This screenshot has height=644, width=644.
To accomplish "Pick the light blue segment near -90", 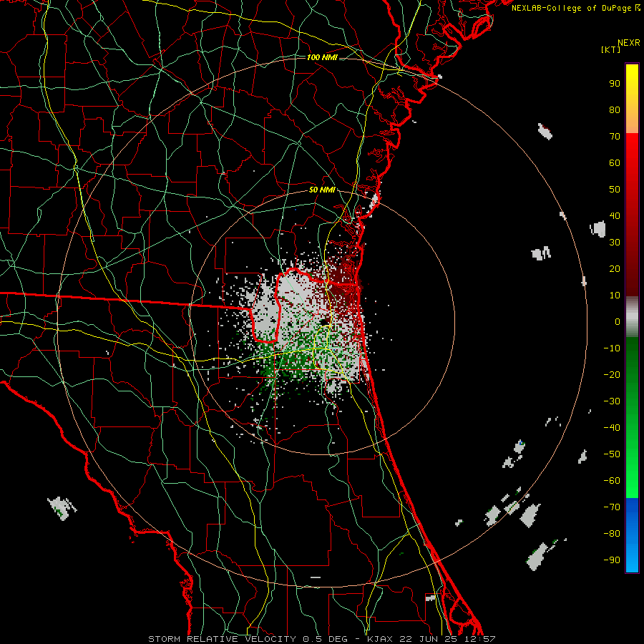I will click(632, 559).
